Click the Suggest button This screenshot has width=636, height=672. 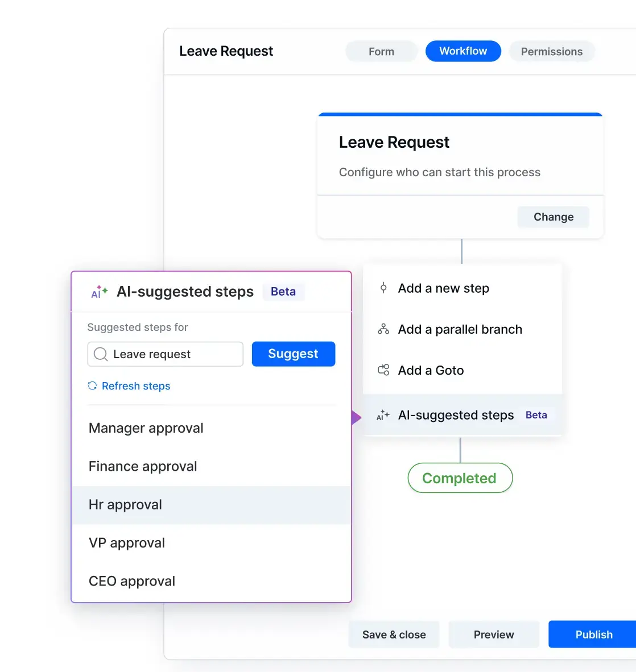pos(293,354)
